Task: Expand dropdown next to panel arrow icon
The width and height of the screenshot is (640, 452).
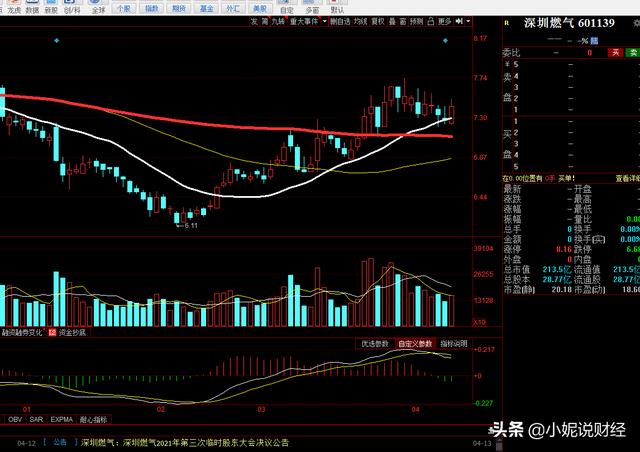Action: click(x=468, y=21)
